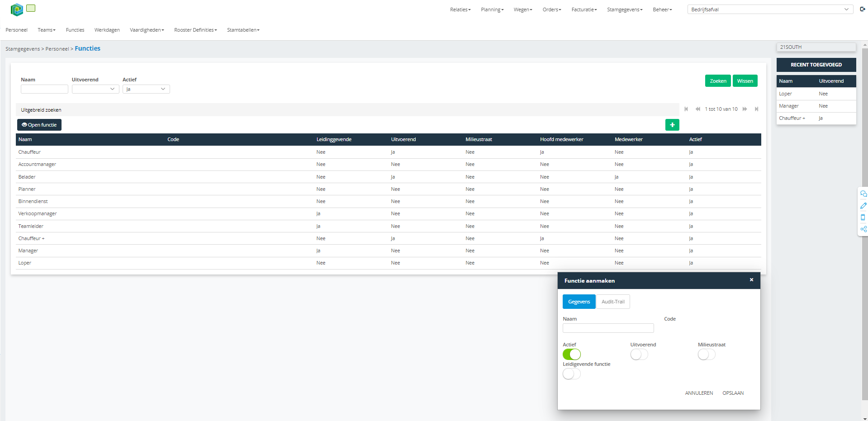This screenshot has height=421, width=868.
Task: Go to the next results page
Action: (x=745, y=109)
